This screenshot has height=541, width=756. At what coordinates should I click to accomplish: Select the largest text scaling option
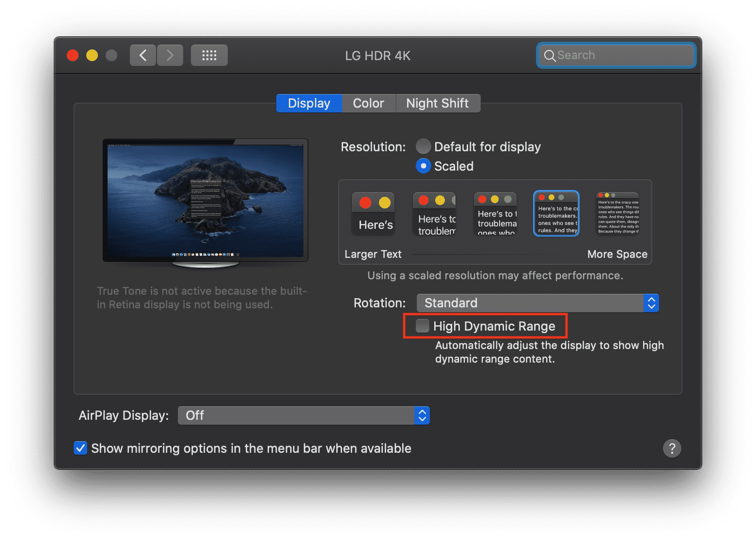(x=373, y=213)
